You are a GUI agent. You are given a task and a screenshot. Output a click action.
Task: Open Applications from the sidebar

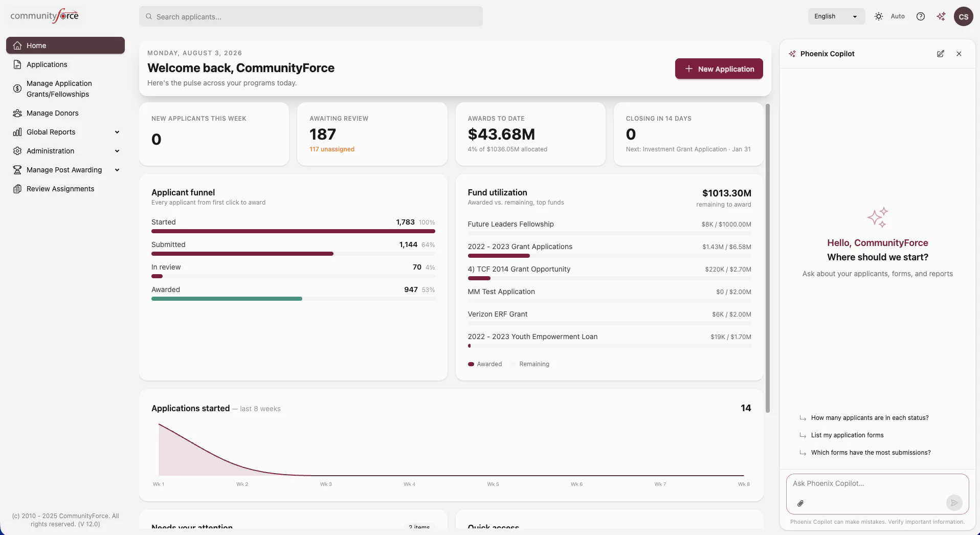(65, 64)
